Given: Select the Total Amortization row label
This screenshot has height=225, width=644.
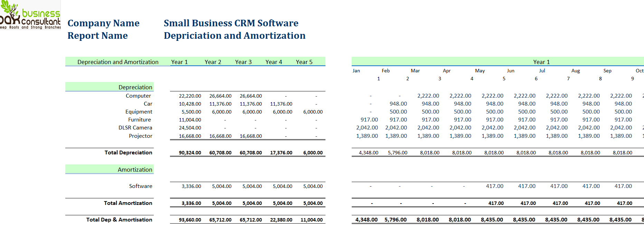Looking at the screenshot, I should coord(128,203).
